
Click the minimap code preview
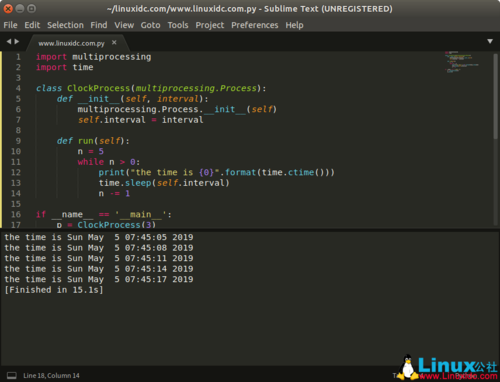[462, 62]
